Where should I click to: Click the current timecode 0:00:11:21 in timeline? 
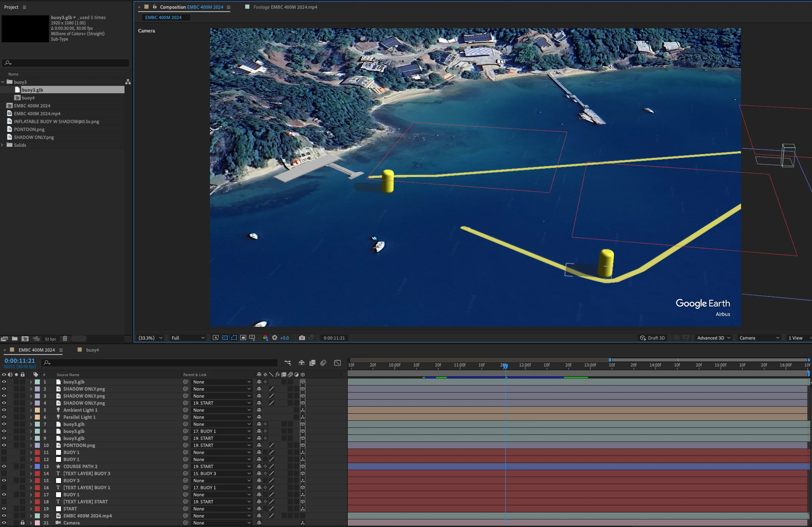coord(20,361)
